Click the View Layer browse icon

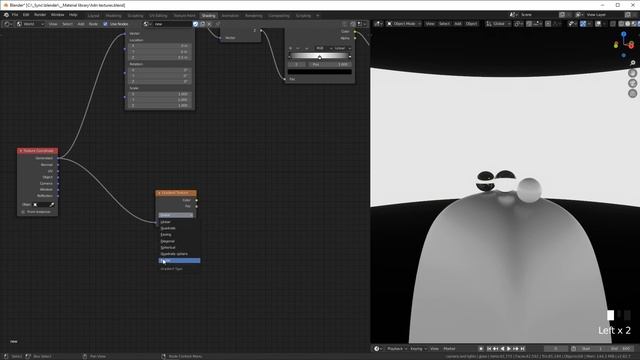pos(579,15)
